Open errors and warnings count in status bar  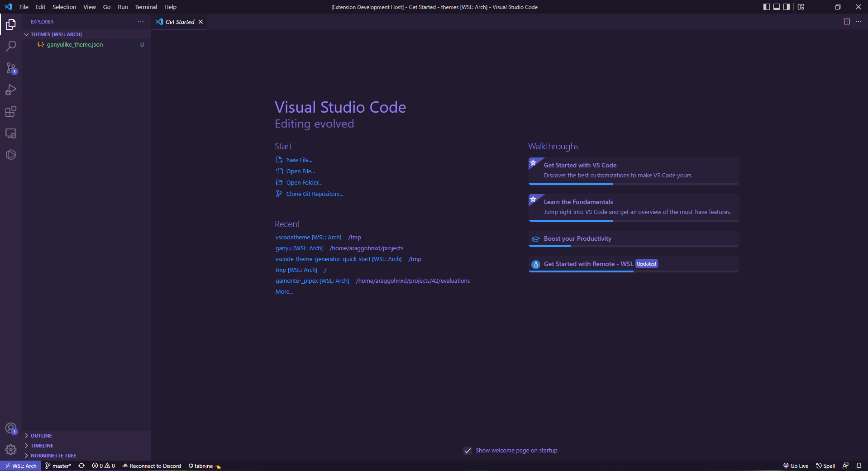pyautogui.click(x=104, y=466)
